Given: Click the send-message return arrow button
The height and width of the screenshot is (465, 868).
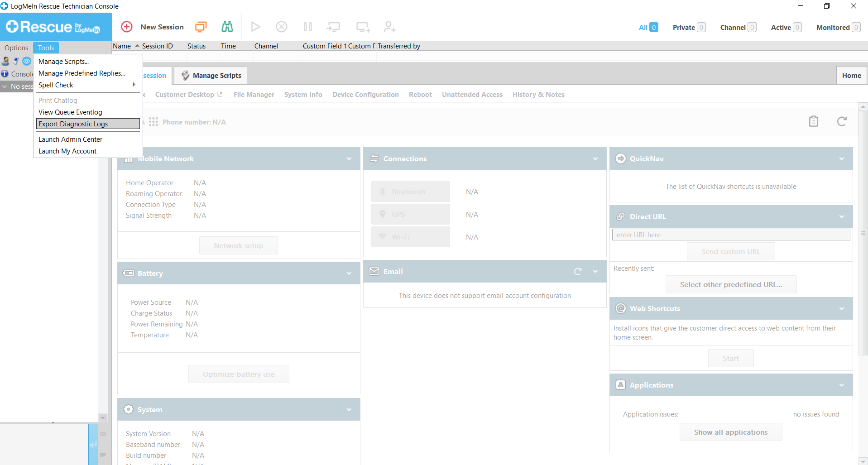Looking at the screenshot, I should [93, 445].
